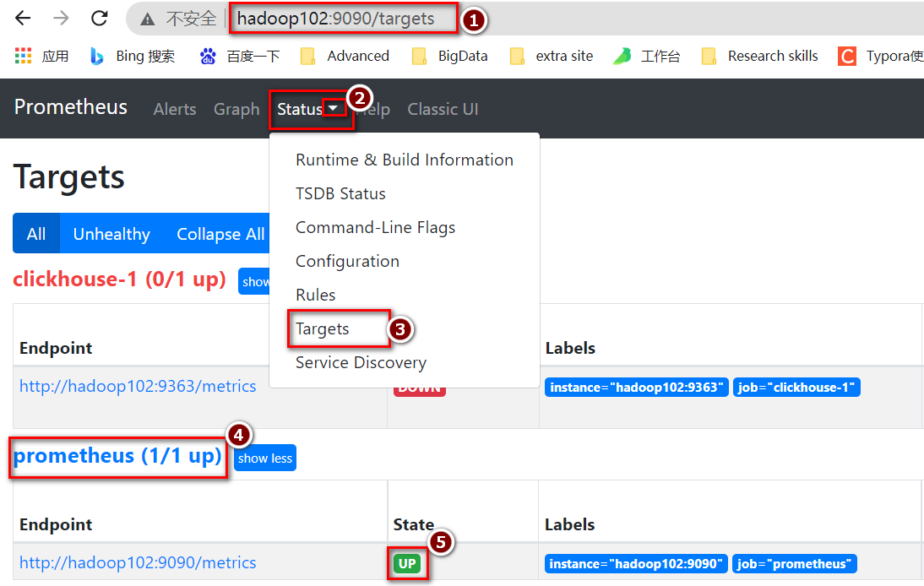This screenshot has width=924, height=586.
Task: Open the BigData bookmark folder
Action: click(x=449, y=56)
